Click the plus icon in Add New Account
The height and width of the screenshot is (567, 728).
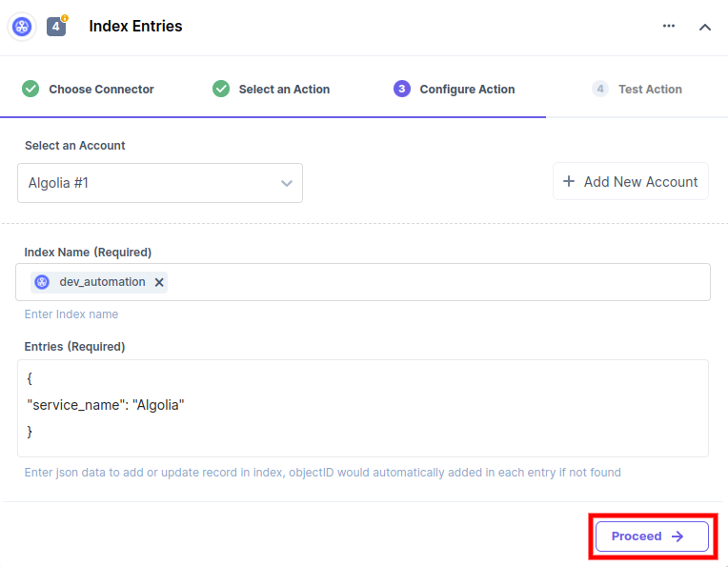click(x=568, y=181)
